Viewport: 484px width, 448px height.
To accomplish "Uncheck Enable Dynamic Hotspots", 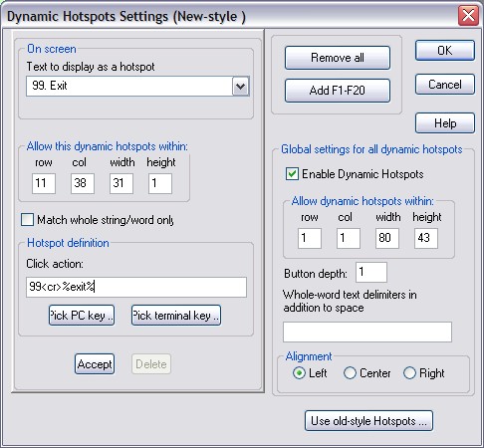I will click(x=292, y=174).
